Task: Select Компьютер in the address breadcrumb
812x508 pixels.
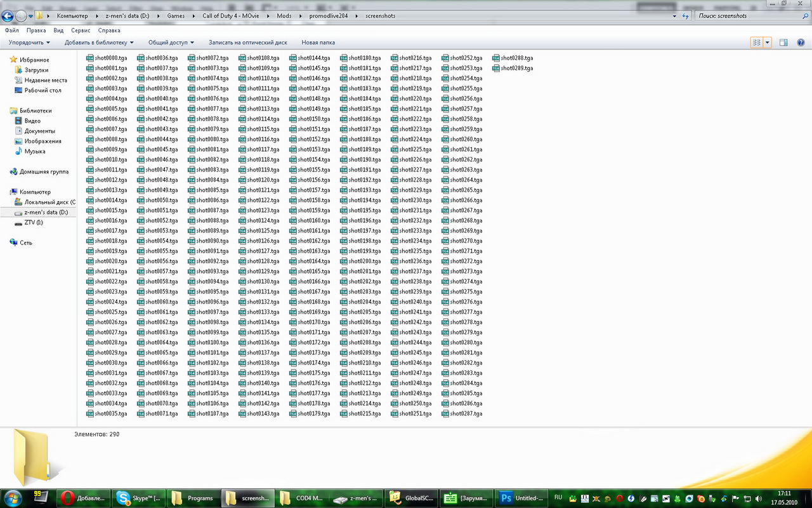Action: click(72, 16)
